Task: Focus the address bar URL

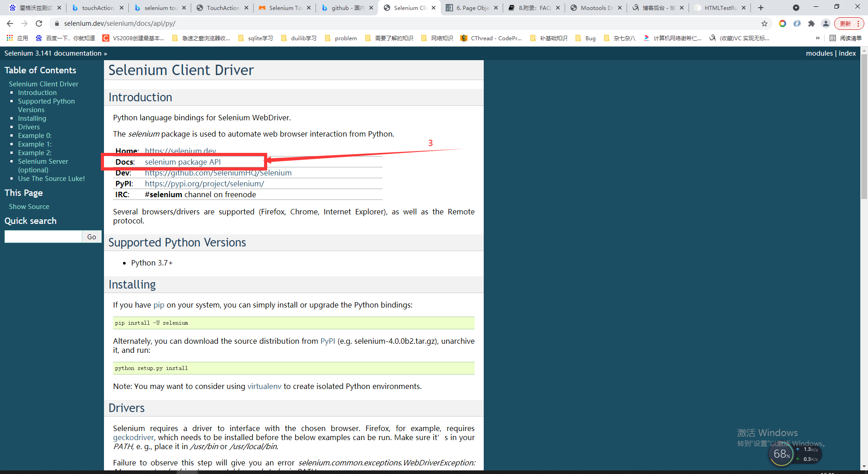Action: click(x=120, y=24)
